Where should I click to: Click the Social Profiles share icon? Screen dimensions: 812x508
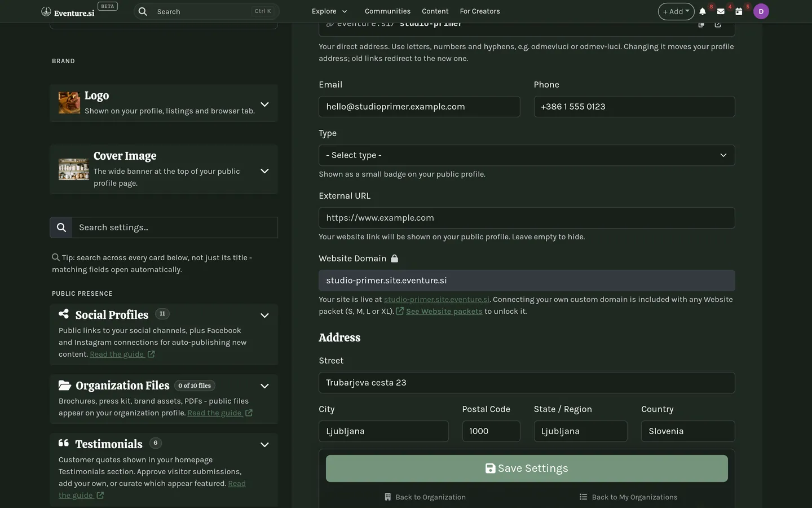(x=64, y=314)
